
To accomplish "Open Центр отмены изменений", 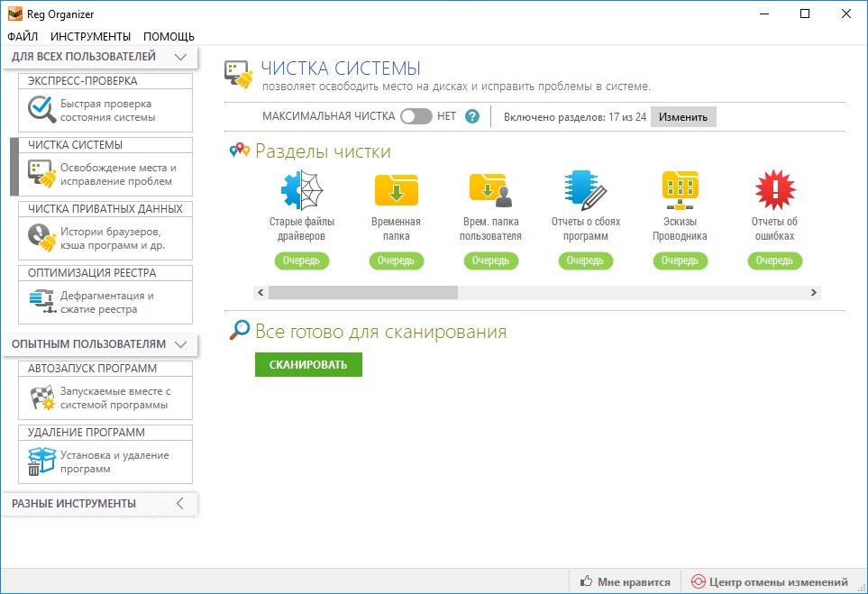I will click(x=770, y=581).
